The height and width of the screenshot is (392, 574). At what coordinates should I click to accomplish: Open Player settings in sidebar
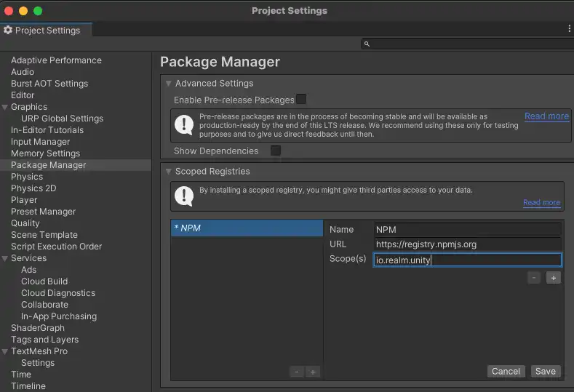24,200
